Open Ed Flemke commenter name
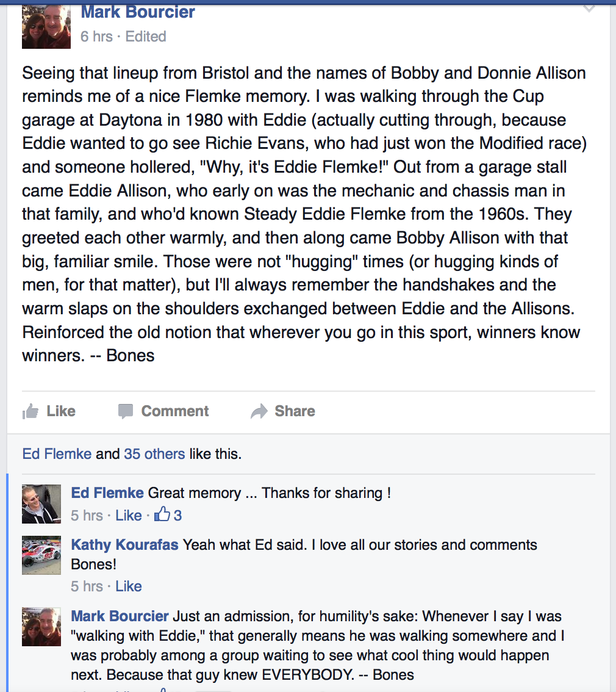 pyautogui.click(x=107, y=492)
